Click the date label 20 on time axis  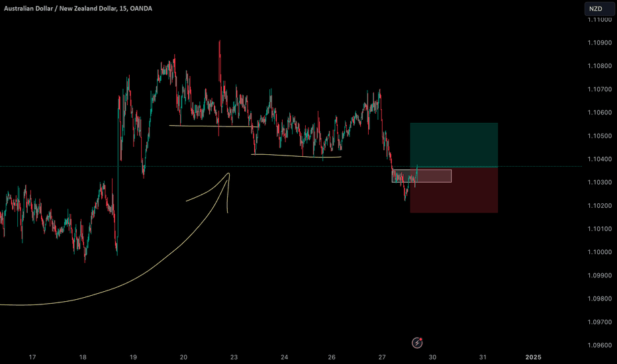(183, 357)
